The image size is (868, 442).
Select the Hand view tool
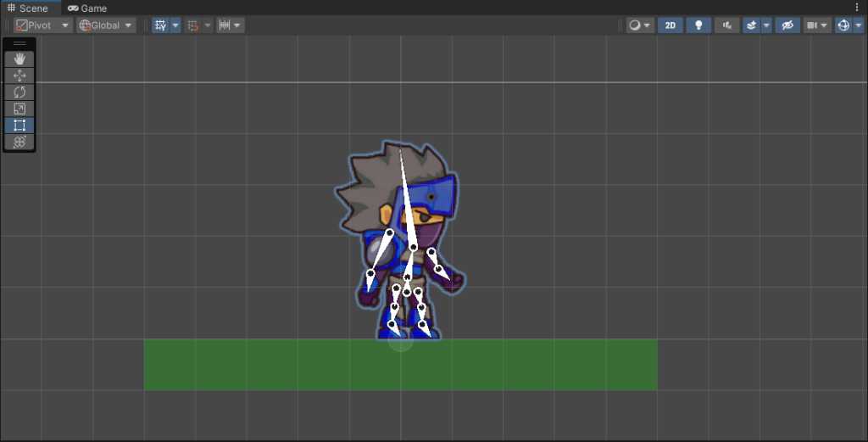point(19,59)
